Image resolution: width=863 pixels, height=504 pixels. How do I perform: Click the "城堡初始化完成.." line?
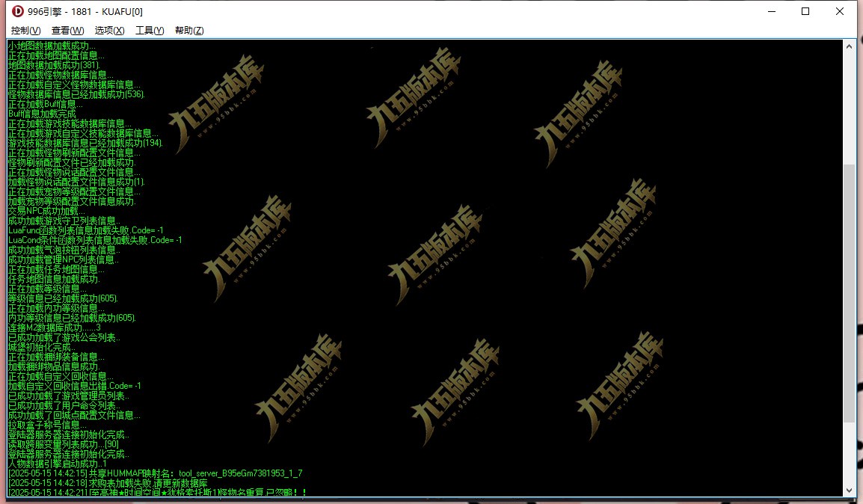coord(42,347)
